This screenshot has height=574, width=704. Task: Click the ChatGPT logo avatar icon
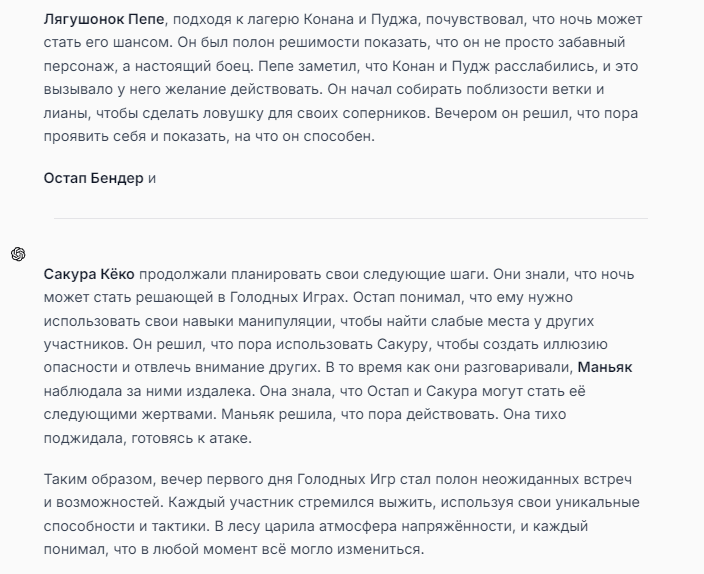tap(18, 254)
